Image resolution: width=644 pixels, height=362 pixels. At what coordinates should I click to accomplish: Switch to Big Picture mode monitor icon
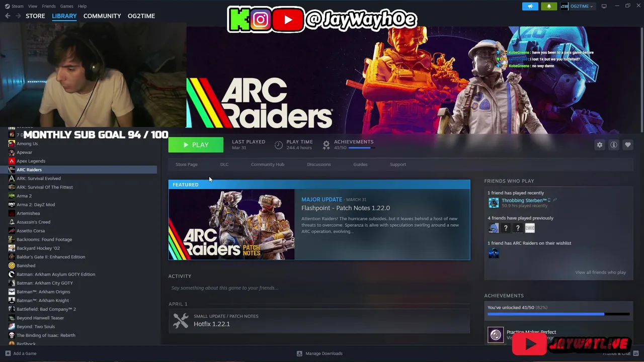604,6
